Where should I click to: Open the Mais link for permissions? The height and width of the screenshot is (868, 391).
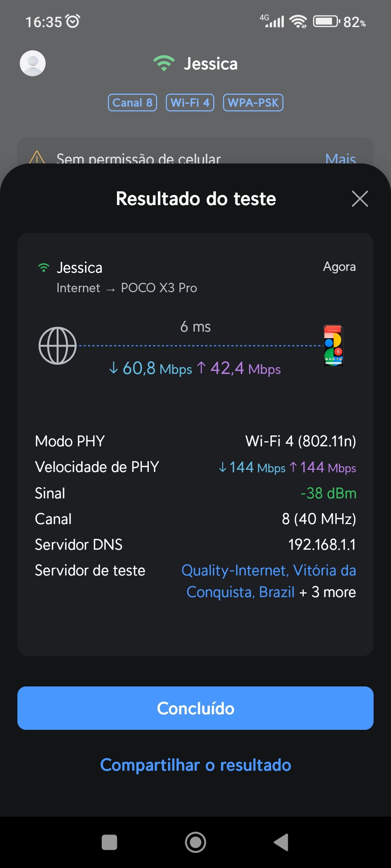(x=340, y=158)
